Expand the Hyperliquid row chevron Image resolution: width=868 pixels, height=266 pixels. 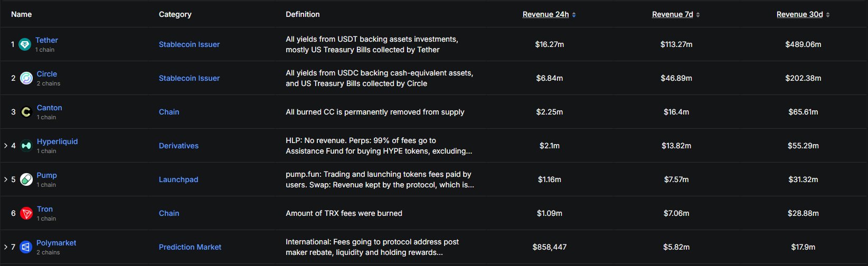point(6,146)
